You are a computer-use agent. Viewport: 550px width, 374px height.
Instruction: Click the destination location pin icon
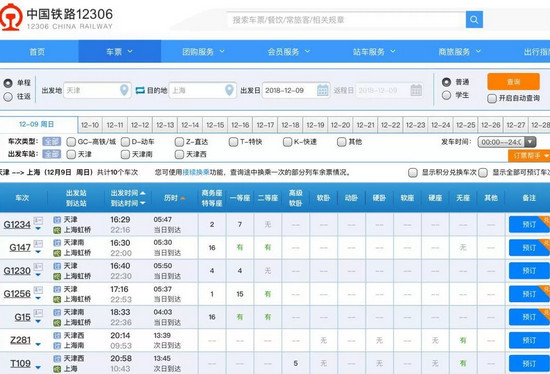pyautogui.click(x=229, y=90)
